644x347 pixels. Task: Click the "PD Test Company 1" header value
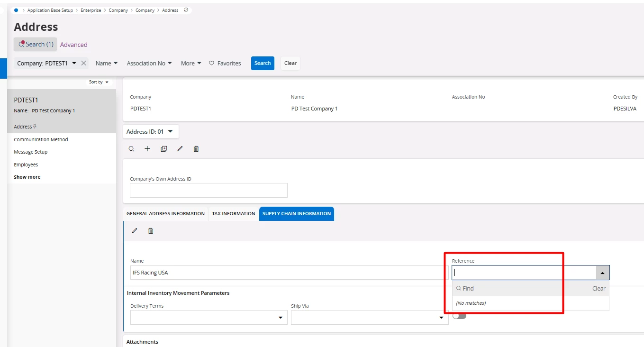click(315, 109)
